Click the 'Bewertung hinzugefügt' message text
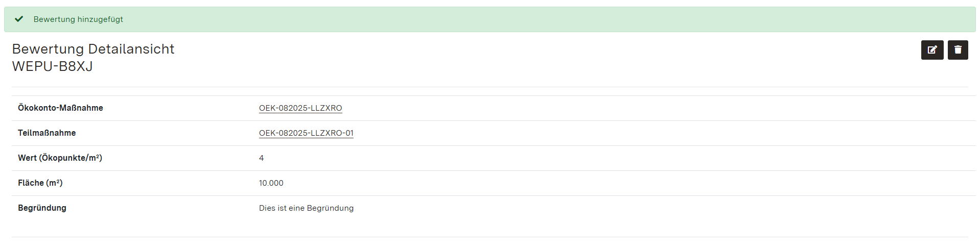Viewport: 980px width, 250px height. point(78,19)
